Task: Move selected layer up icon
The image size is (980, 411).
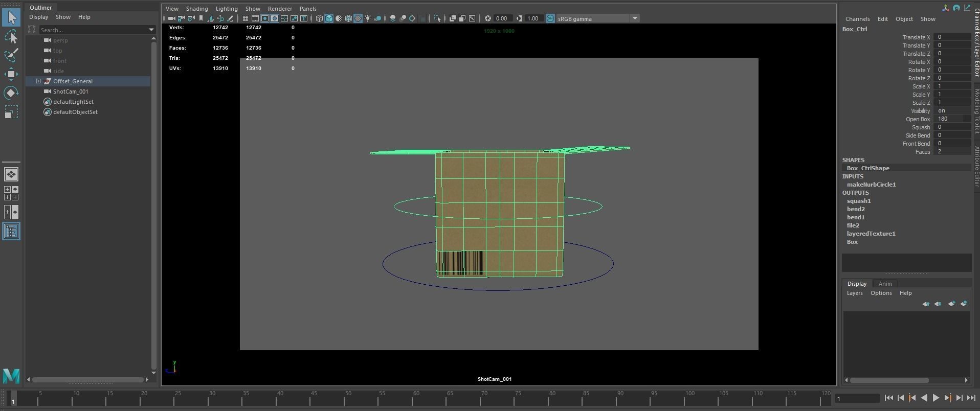Action: point(926,304)
